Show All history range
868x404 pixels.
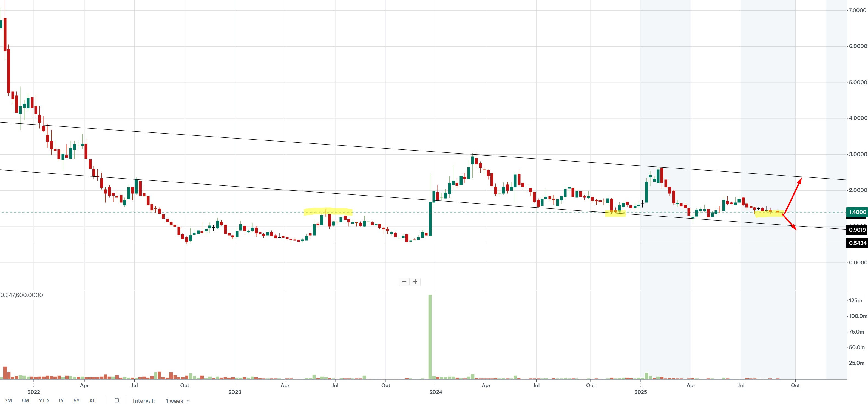tap(92, 401)
